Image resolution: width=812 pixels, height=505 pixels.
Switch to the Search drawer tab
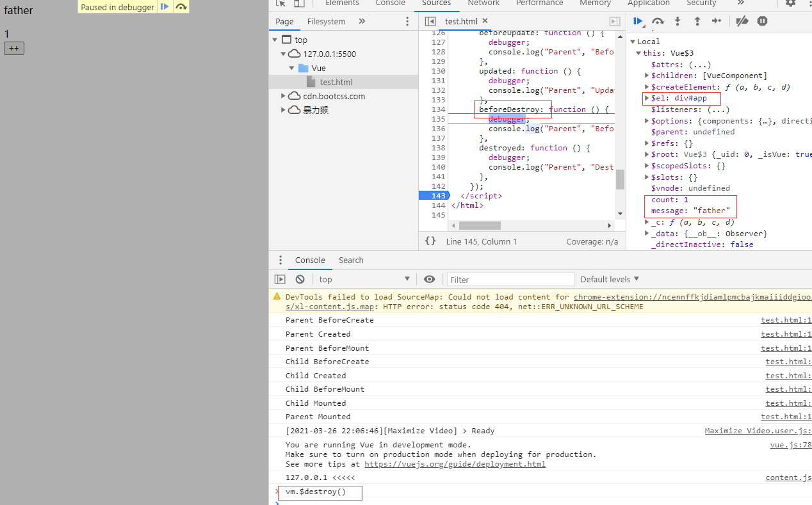(351, 260)
